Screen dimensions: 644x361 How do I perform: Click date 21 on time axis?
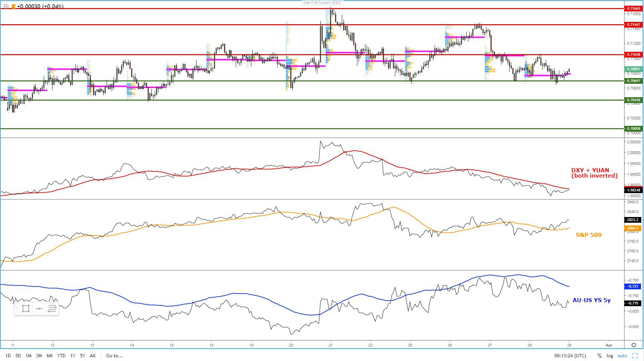330,345
